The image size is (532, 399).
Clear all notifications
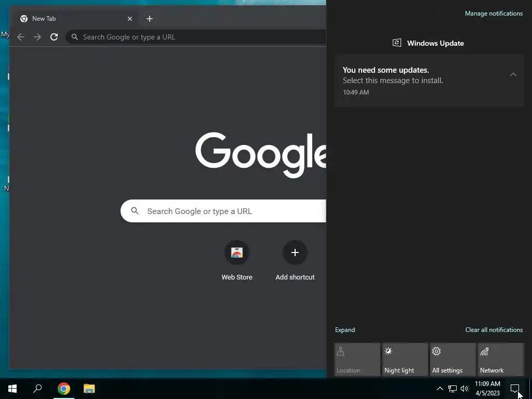[494, 330]
